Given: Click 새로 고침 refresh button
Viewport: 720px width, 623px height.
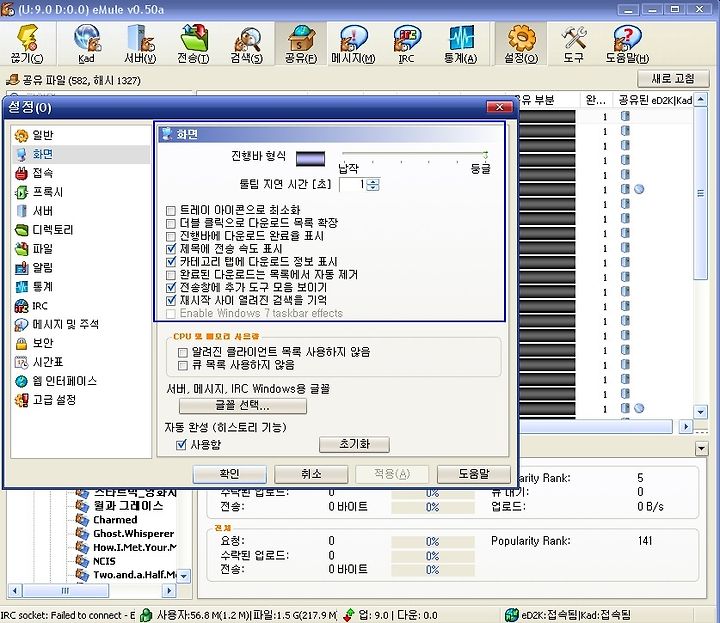Looking at the screenshot, I should point(673,79).
